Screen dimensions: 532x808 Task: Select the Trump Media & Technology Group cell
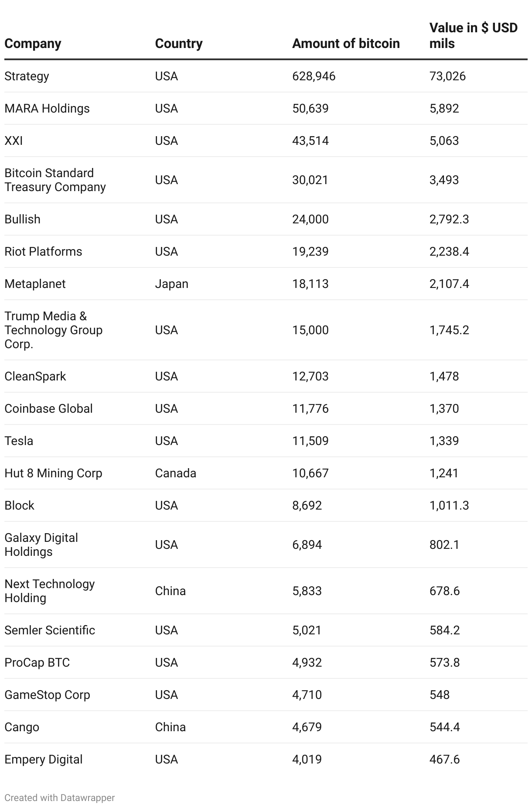tap(53, 330)
